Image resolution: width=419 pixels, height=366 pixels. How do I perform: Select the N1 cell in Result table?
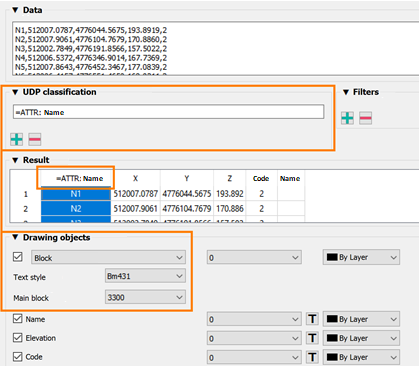pos(76,194)
